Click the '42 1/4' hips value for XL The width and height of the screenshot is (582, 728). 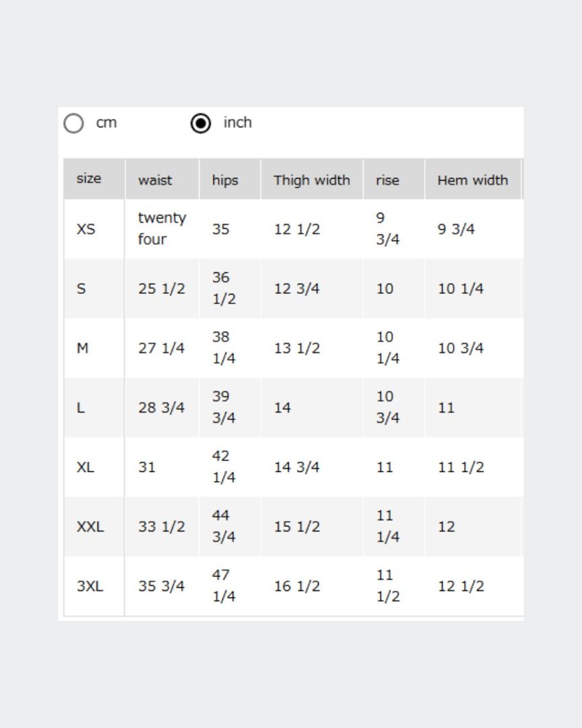click(224, 466)
